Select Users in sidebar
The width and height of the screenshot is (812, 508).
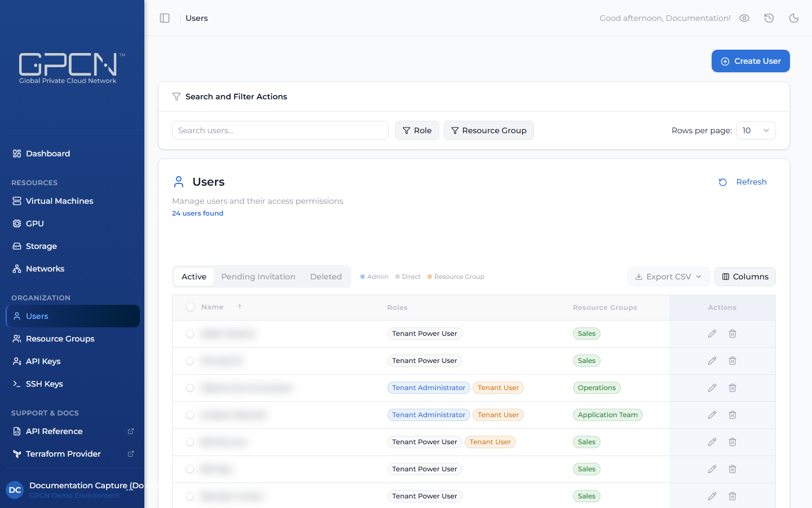(73, 316)
